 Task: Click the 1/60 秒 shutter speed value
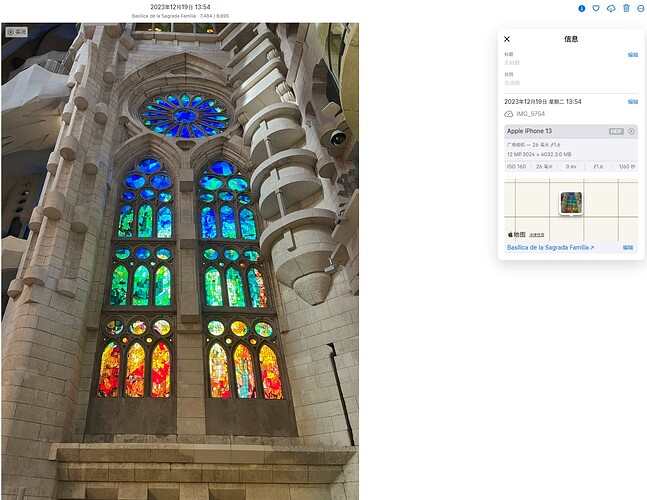[x=627, y=167]
